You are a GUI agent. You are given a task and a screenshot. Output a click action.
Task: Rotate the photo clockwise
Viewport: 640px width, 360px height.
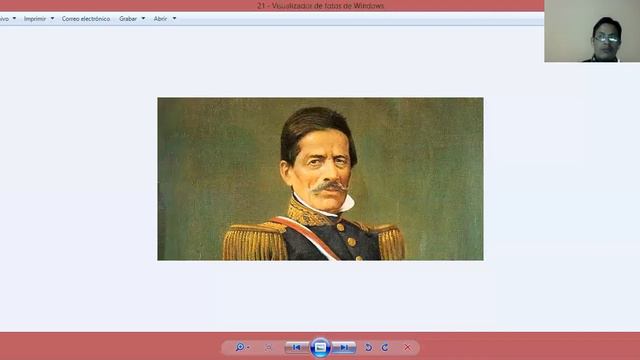click(x=384, y=347)
